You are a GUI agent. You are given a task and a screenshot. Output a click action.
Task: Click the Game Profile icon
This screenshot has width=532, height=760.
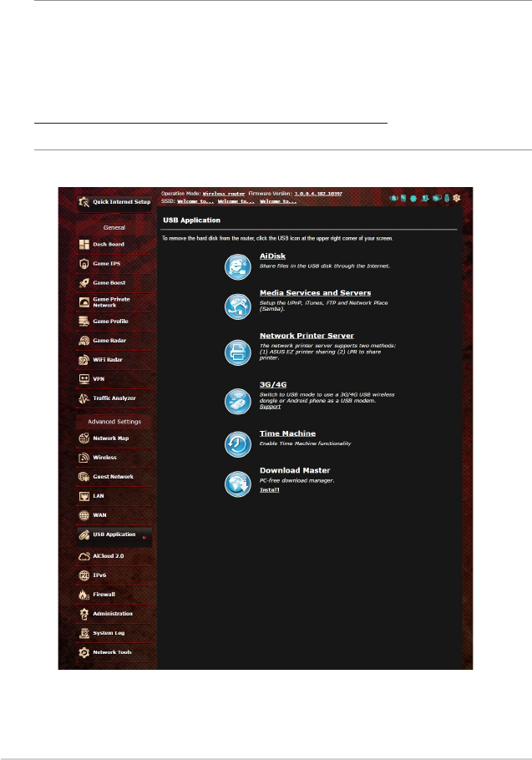click(x=84, y=322)
